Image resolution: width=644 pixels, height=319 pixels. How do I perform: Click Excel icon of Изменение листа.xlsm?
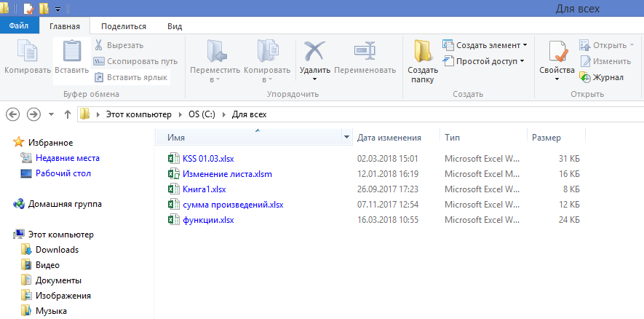[x=173, y=174]
